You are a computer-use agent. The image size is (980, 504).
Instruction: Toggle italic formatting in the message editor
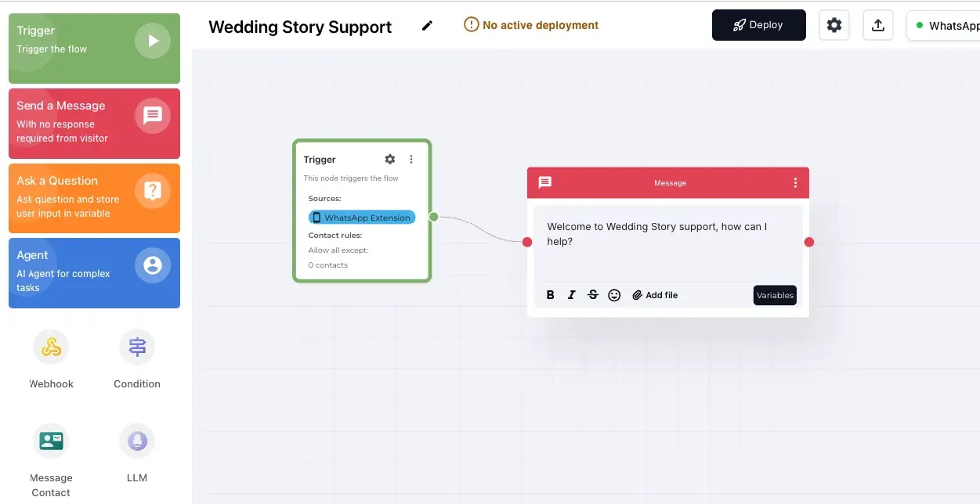point(571,295)
